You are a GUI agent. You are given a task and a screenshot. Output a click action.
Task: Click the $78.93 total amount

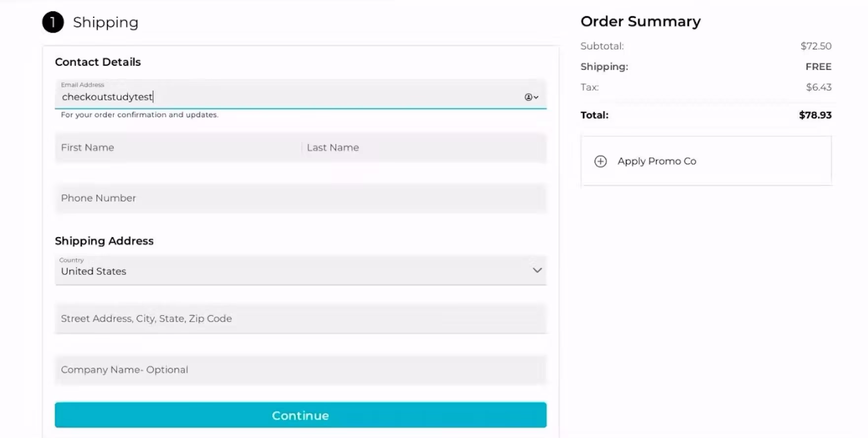815,115
